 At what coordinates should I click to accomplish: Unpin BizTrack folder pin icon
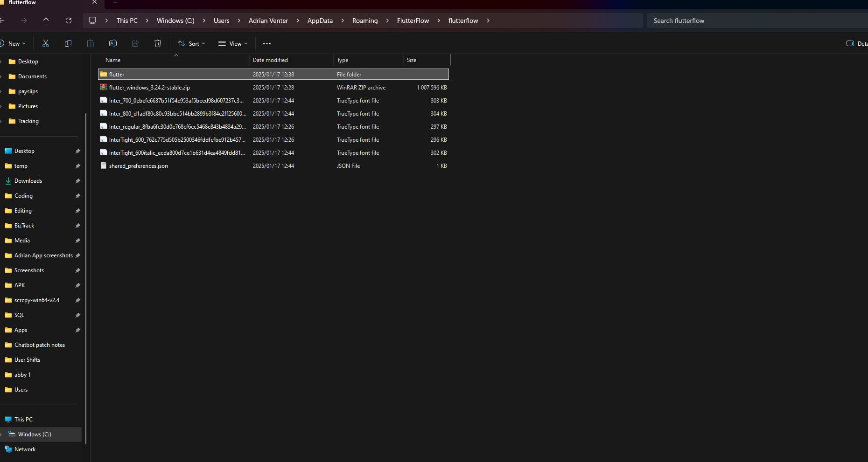click(x=78, y=226)
